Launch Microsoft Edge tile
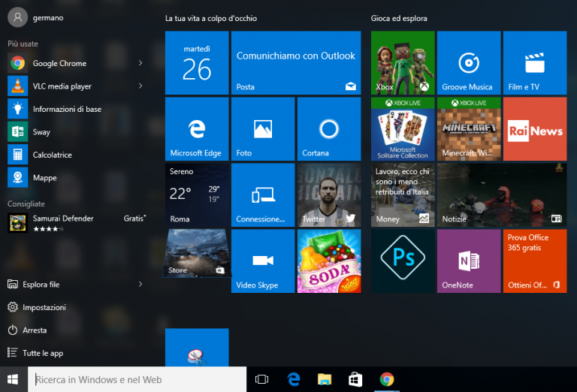This screenshot has width=577, height=392. [197, 129]
